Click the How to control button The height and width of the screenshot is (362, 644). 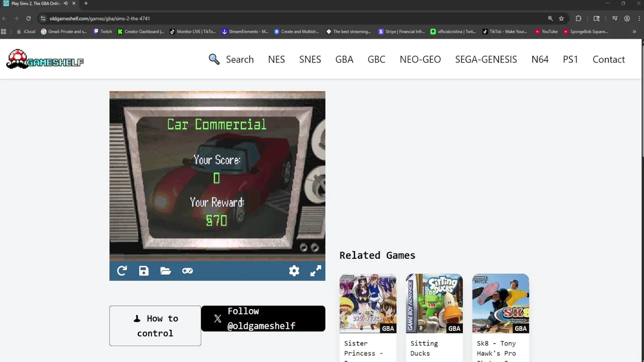pos(155,326)
